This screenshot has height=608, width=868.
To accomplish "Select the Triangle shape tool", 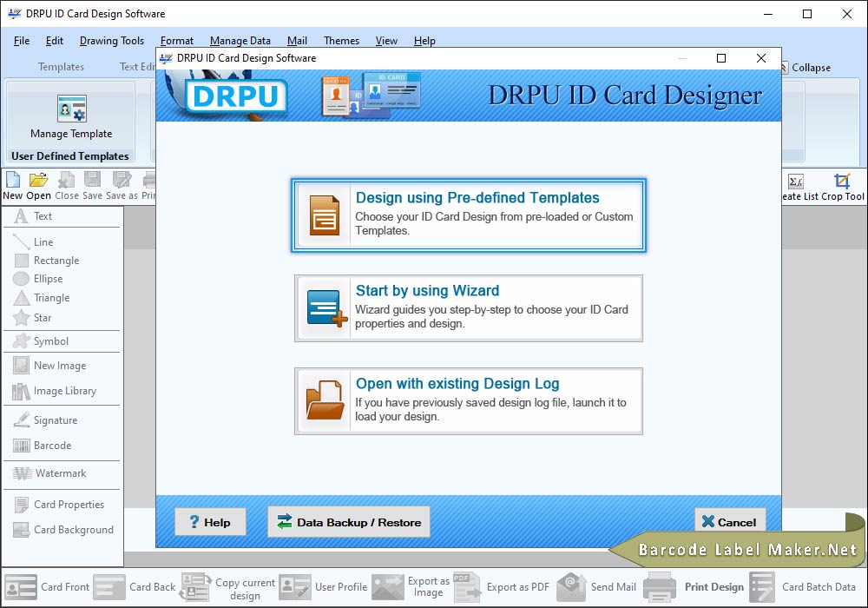I will click(42, 298).
